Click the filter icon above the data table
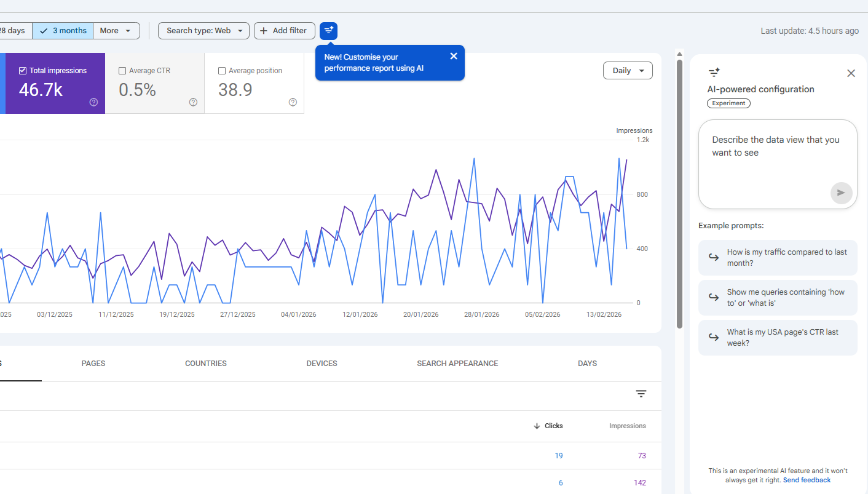 pyautogui.click(x=641, y=393)
